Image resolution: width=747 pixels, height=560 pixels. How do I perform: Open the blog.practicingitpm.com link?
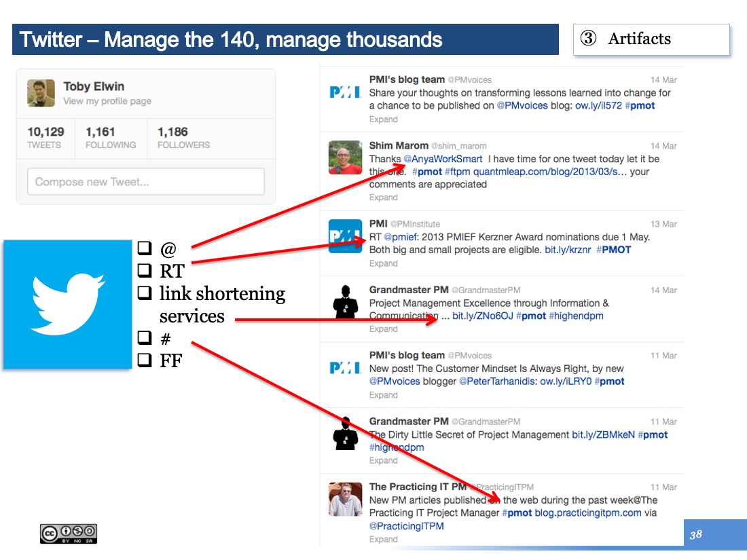point(588,513)
